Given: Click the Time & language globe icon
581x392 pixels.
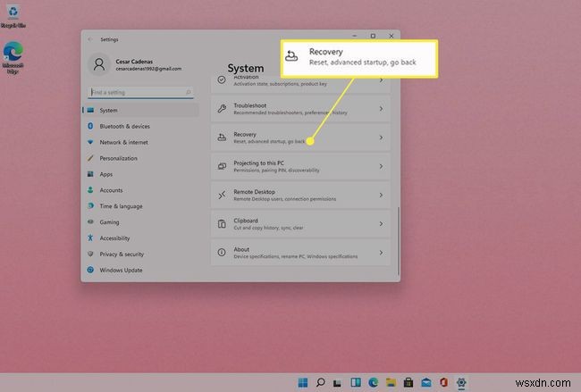Looking at the screenshot, I should click(90, 205).
